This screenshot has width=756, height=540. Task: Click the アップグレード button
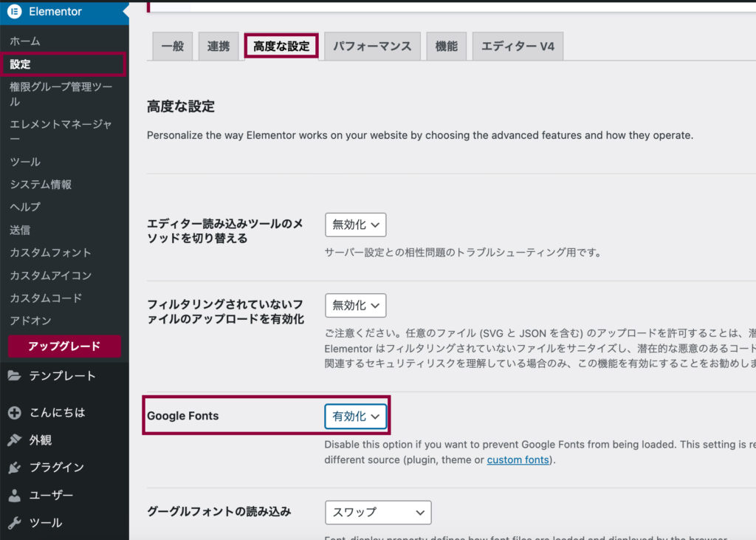(64, 346)
